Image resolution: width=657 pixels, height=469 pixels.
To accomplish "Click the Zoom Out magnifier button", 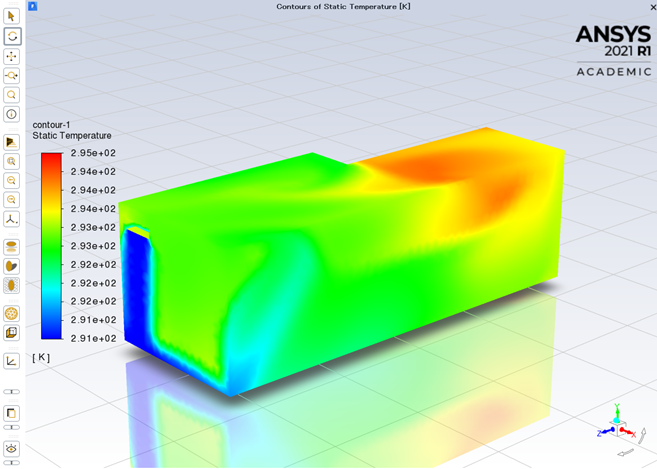I will (11, 200).
